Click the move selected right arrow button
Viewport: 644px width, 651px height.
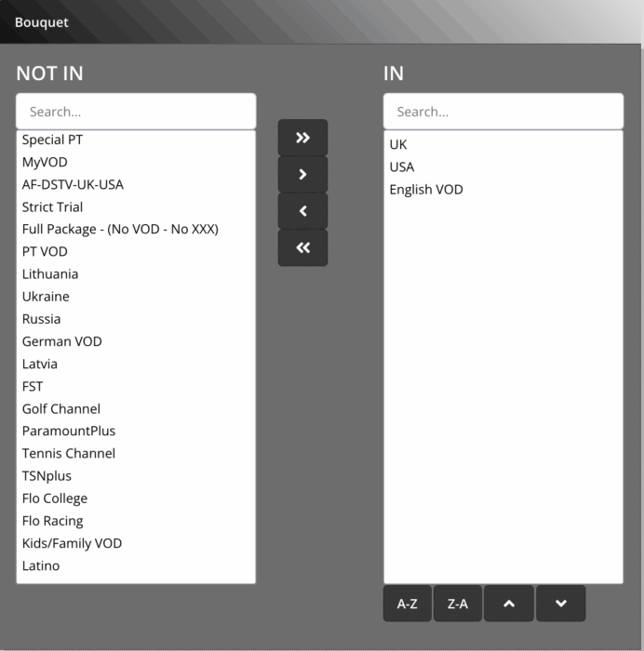pyautogui.click(x=302, y=175)
